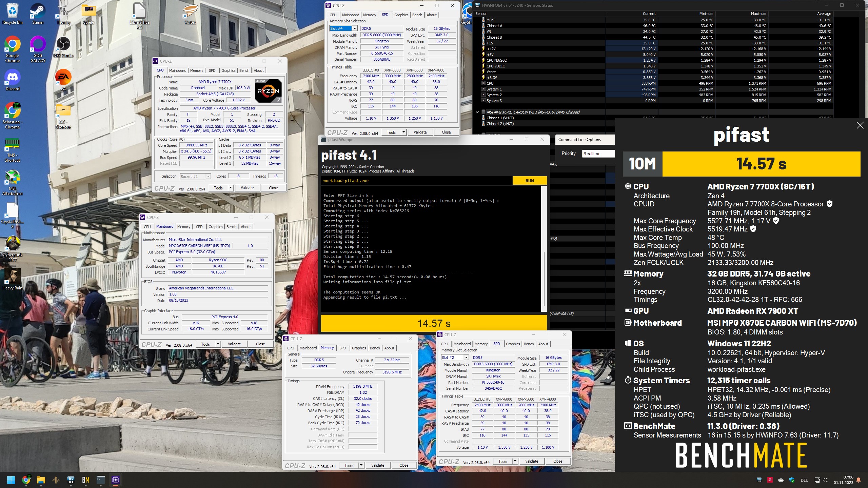Screen dimensions: 868x488
Task: Switch to SPD tab in CPU-Z Memory window
Action: [342, 348]
